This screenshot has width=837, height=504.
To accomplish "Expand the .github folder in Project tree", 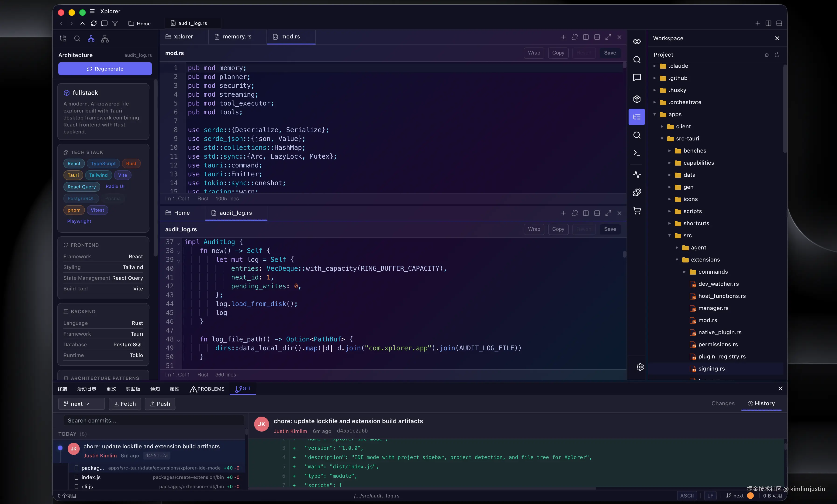I will tap(655, 78).
